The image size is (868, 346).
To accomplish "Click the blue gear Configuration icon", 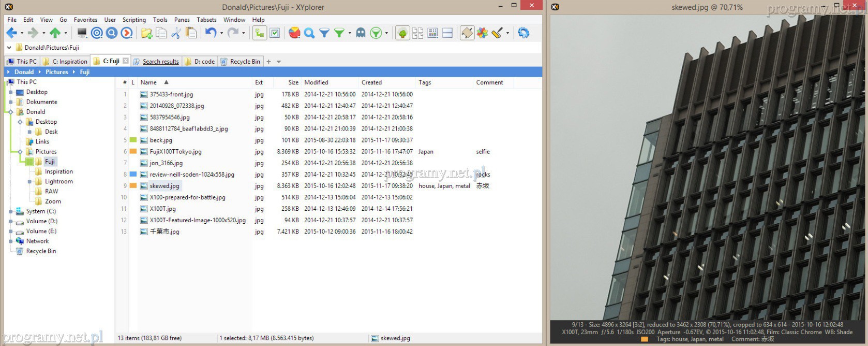I will point(523,33).
